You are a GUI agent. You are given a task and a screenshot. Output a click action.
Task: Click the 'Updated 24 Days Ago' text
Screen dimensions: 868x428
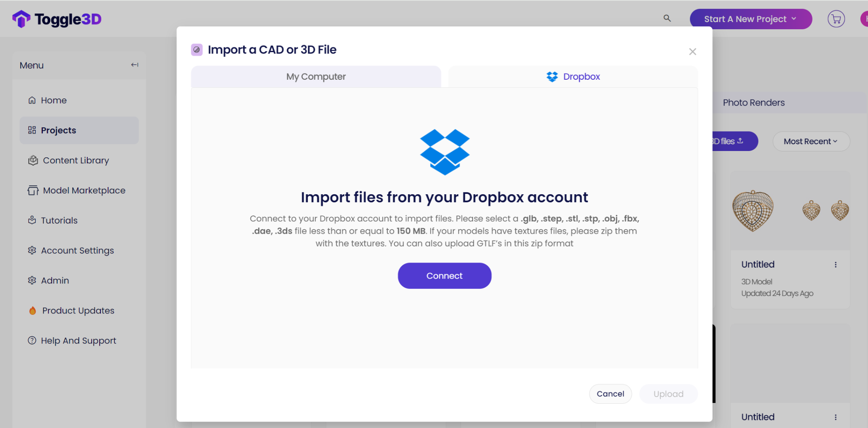click(x=777, y=294)
